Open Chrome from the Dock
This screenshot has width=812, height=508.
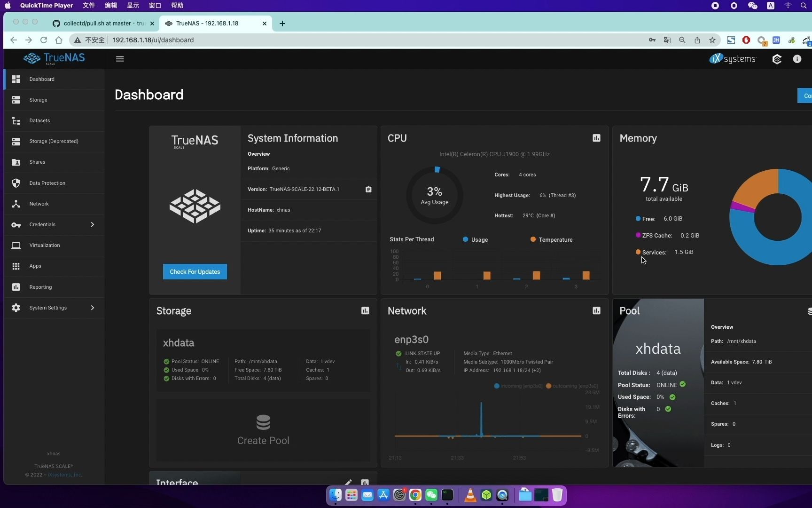(415, 495)
